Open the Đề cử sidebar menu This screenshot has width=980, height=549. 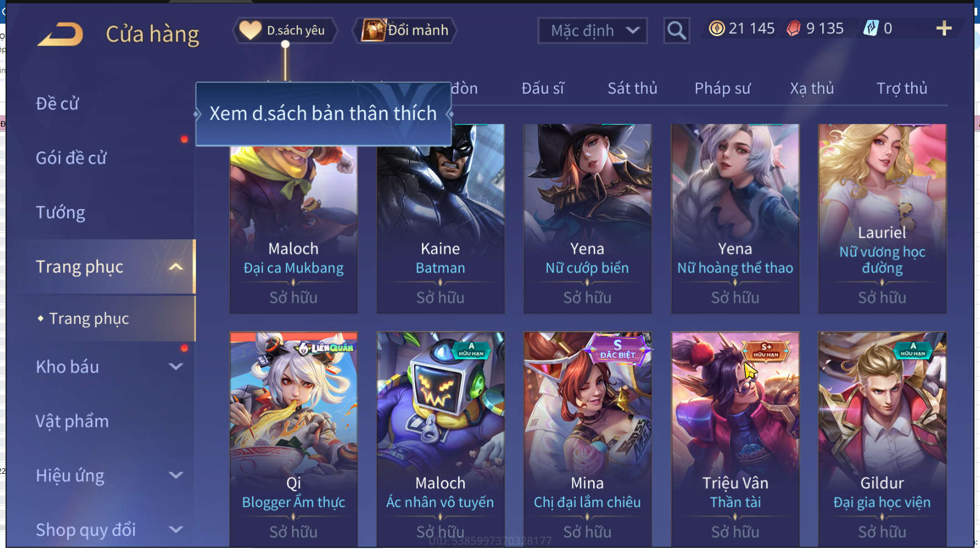click(58, 103)
